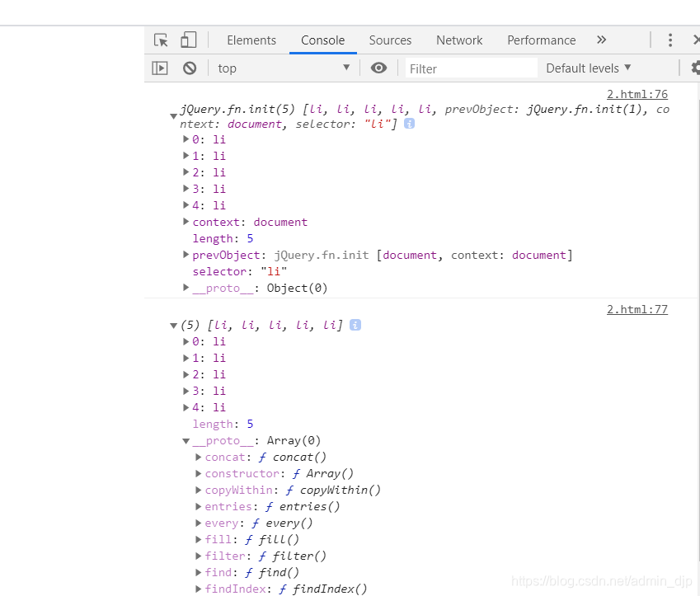Collapse the jQuery.fn.init(5) object
The width and height of the screenshot is (700, 596).
(x=174, y=116)
